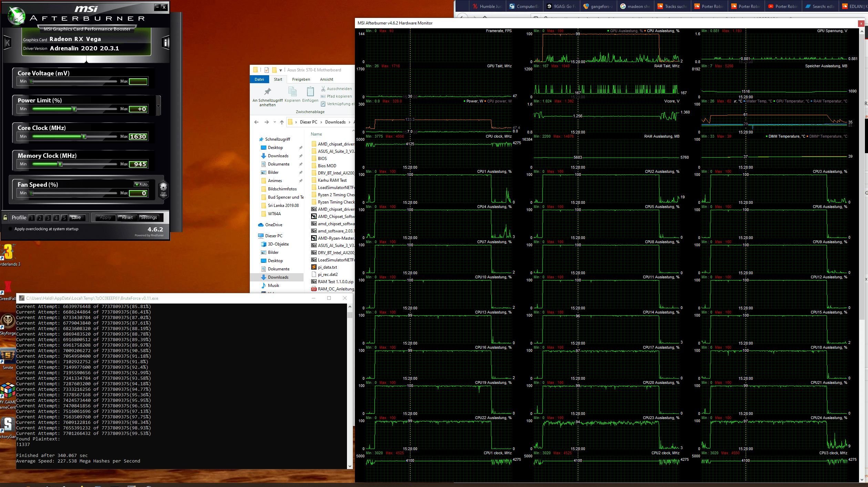Open the Datei menu in Explorer
This screenshot has width=868, height=487.
click(259, 79)
